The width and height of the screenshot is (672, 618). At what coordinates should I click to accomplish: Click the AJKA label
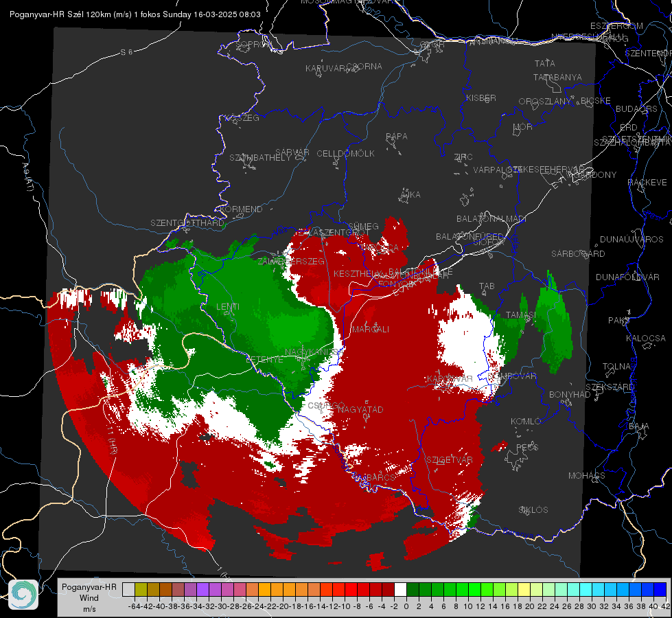click(410, 195)
